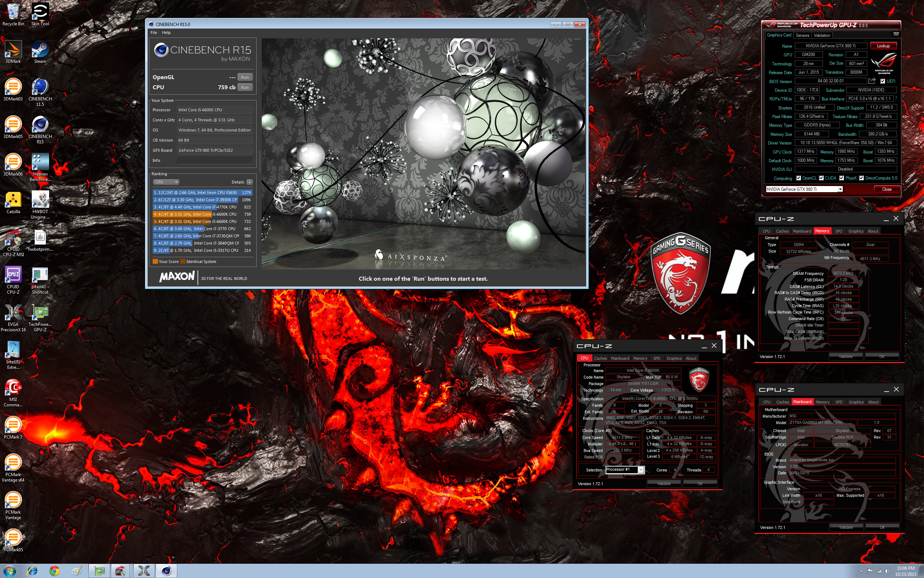Open the 3DMark06 desktop icon

tap(13, 164)
